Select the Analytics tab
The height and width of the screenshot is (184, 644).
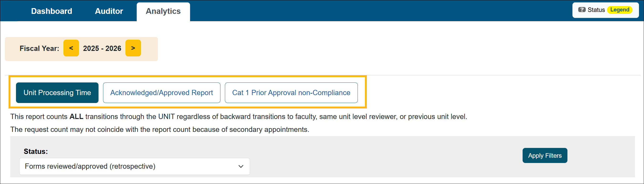[163, 11]
